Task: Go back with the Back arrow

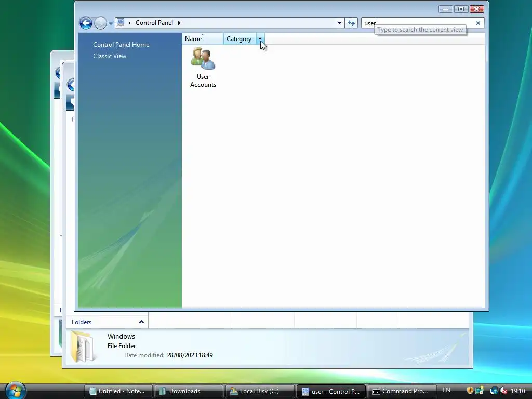Action: pos(86,23)
